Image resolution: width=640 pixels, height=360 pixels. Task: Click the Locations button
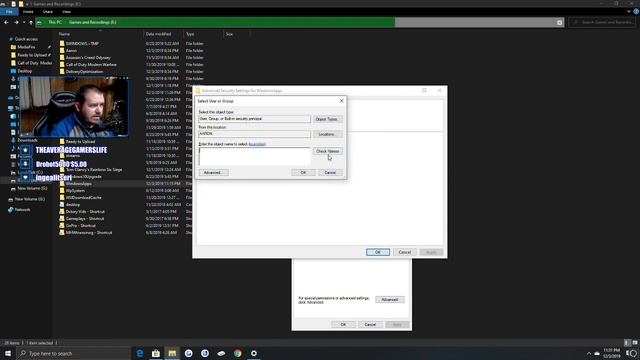coord(328,134)
